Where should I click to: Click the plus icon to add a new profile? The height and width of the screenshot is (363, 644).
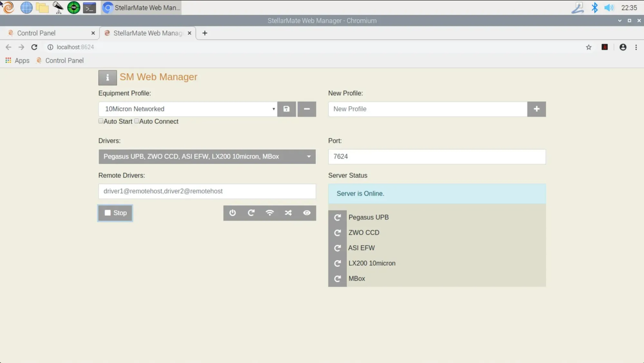tap(536, 109)
